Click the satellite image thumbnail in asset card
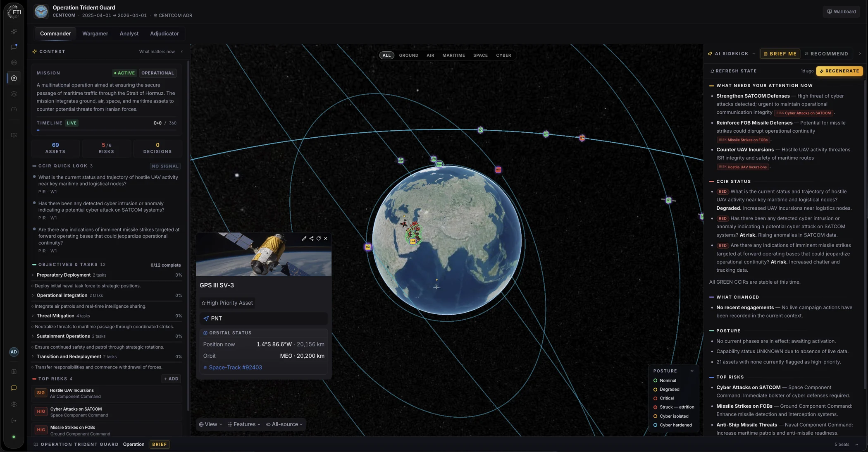868x452 pixels. pyautogui.click(x=264, y=254)
